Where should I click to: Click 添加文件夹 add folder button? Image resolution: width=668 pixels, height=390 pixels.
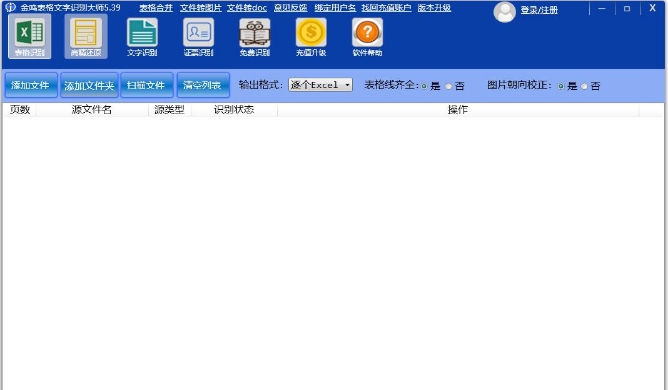point(89,85)
